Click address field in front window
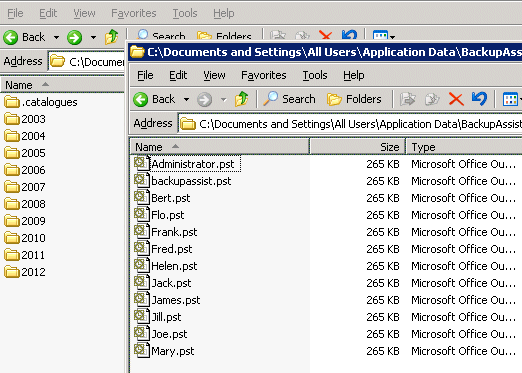Viewport: 522px width, 373px height. coord(350,124)
